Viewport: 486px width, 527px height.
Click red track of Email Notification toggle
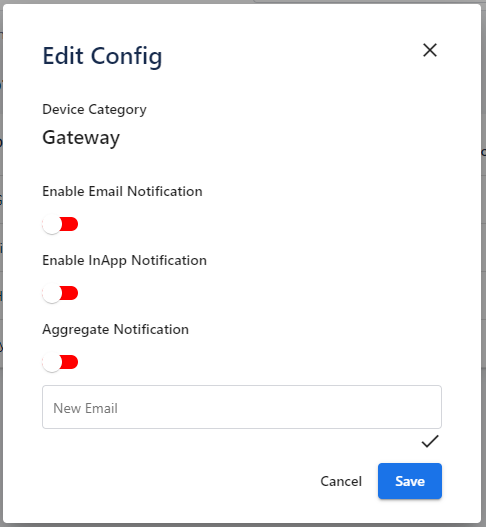click(x=70, y=224)
